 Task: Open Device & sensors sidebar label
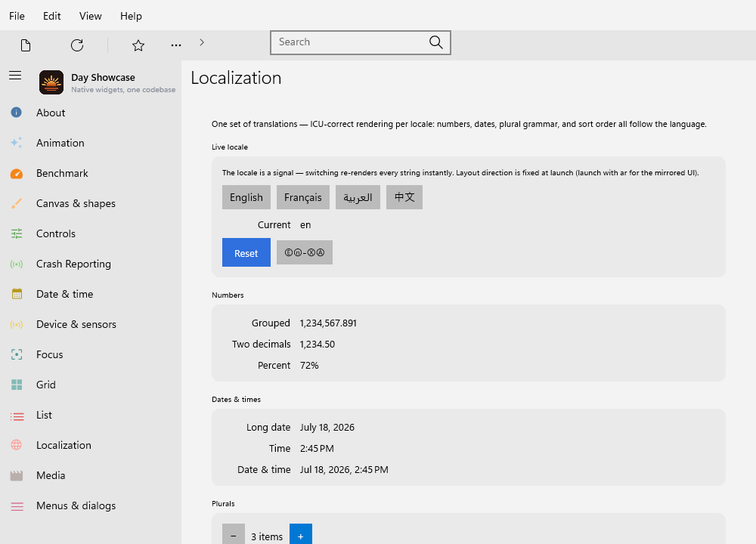point(76,324)
